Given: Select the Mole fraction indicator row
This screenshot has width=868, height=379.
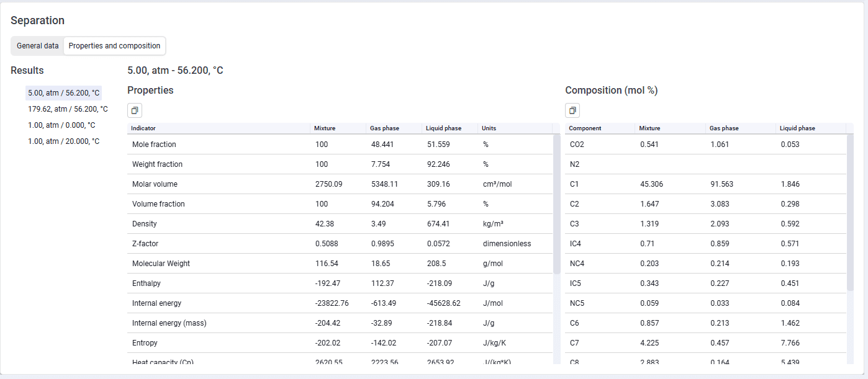Looking at the screenshot, I should pyautogui.click(x=340, y=145).
